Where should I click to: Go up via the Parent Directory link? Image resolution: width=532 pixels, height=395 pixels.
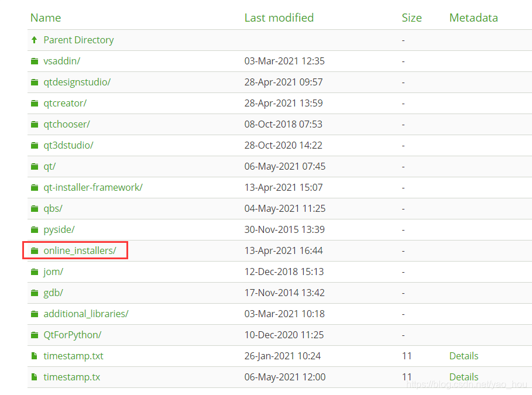(x=78, y=40)
